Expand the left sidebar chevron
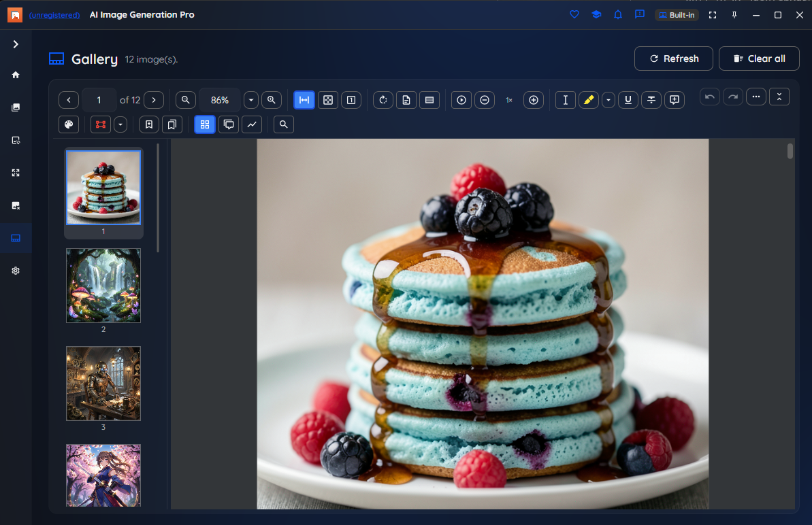 [x=16, y=44]
